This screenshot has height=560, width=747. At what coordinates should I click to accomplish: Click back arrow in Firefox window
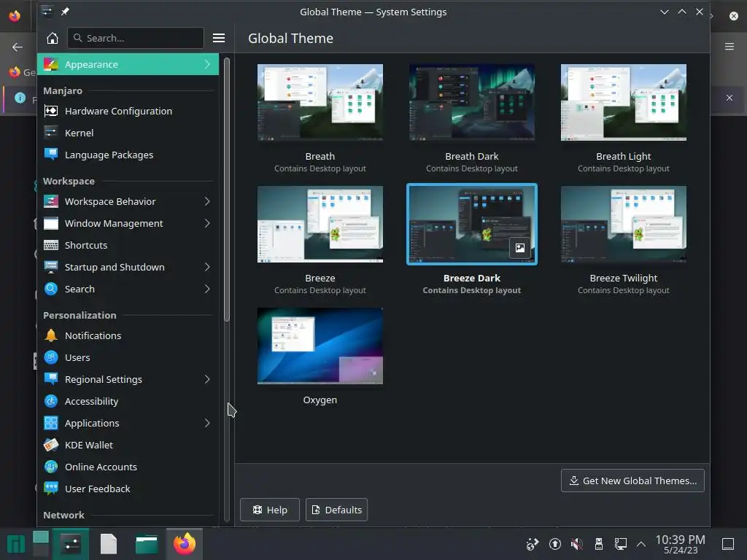(18, 47)
